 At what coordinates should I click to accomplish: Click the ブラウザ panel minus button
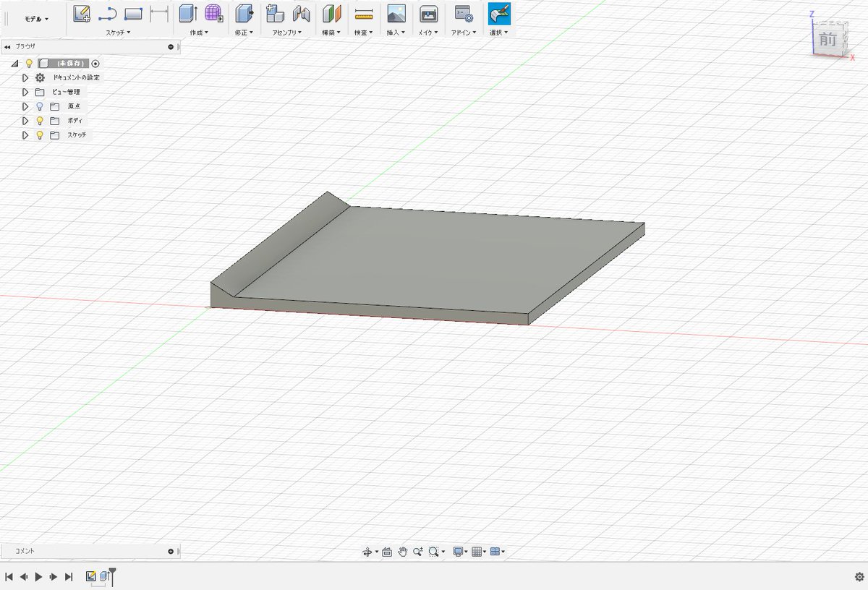click(171, 46)
